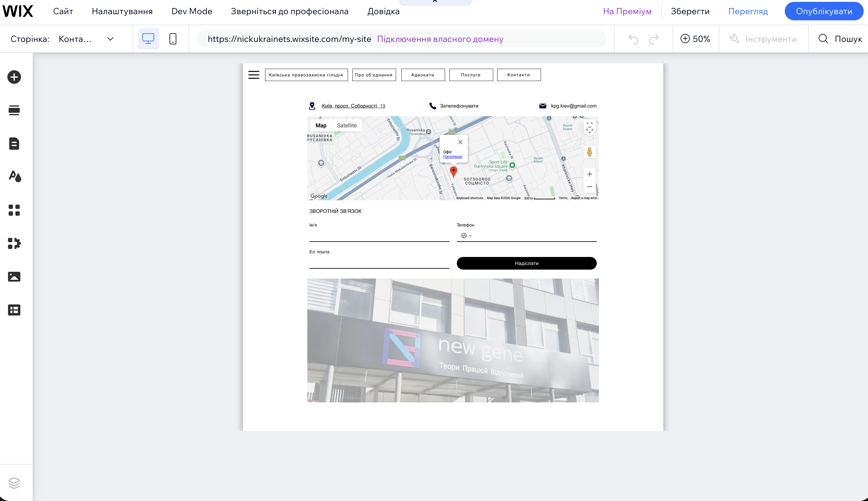Switch to desktop editor view
Screen dimensions: 868x501
pyautogui.click(x=148, y=39)
